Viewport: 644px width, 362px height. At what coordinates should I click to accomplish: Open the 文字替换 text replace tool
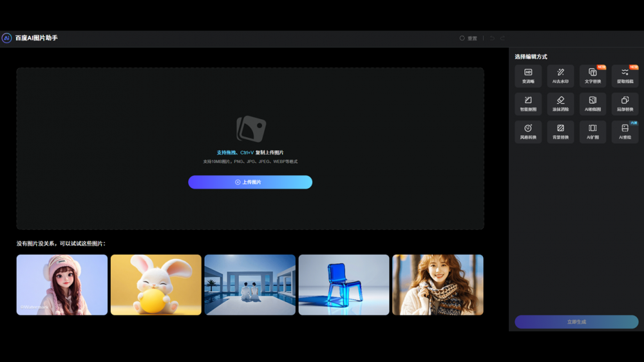(x=592, y=76)
